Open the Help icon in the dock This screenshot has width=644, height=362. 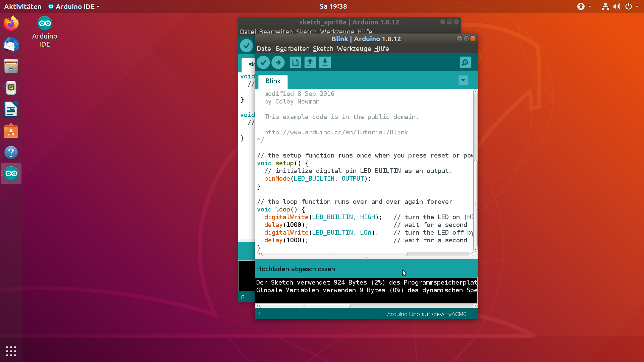click(x=11, y=153)
